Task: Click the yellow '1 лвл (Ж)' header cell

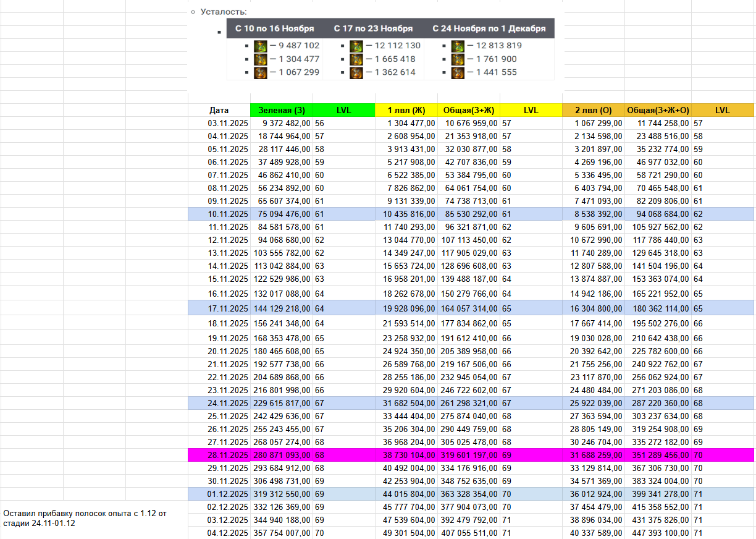Action: pos(406,110)
